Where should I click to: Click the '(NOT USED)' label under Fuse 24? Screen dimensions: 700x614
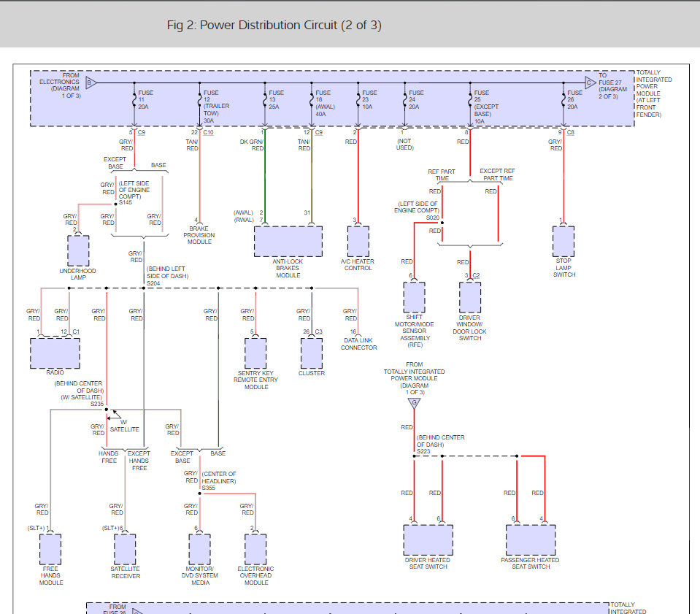click(404, 144)
